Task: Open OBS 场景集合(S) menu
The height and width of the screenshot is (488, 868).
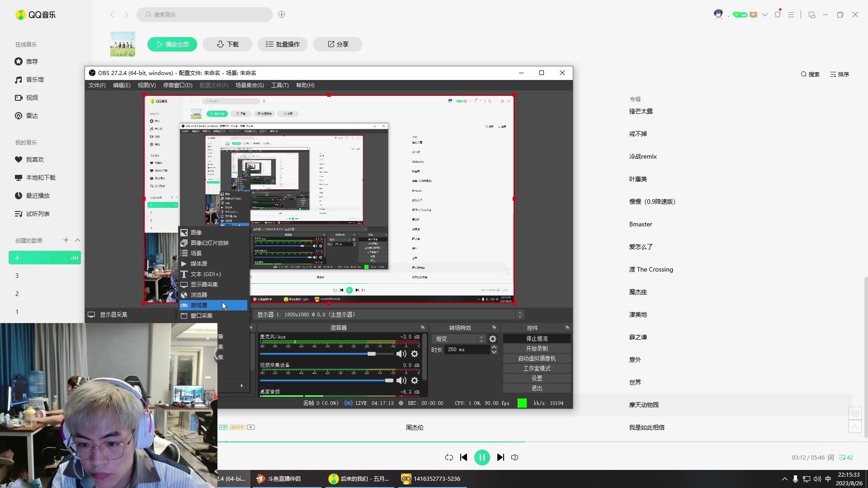Action: click(250, 85)
